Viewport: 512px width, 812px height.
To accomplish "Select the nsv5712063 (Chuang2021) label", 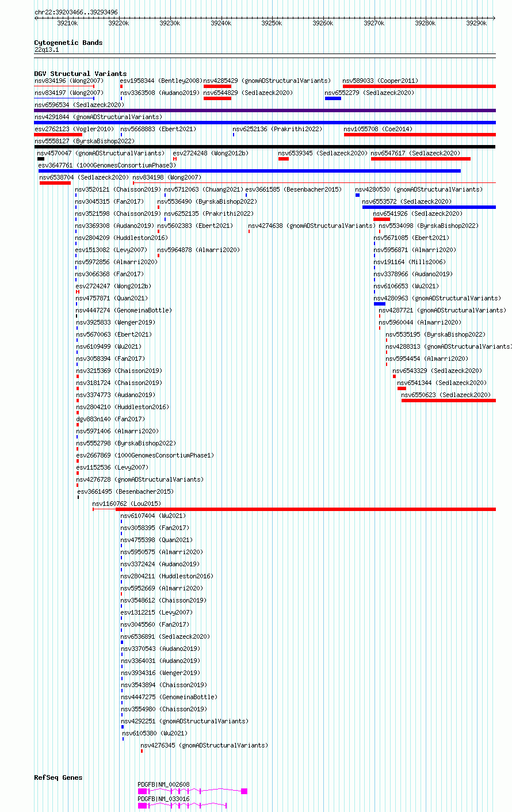I will click(x=204, y=189).
